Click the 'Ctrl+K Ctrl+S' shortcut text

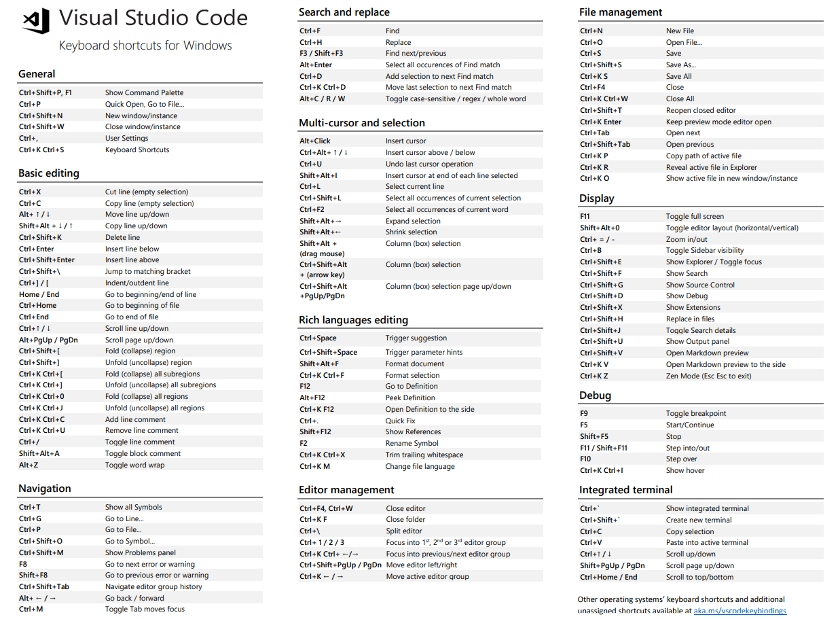pos(41,149)
